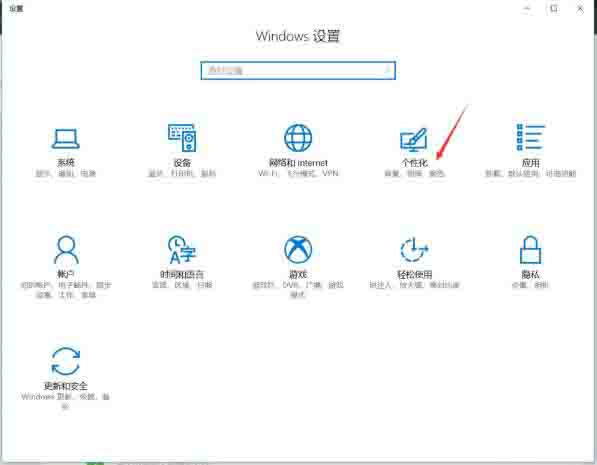The image size is (597, 465).
Task: Open the 系统 (System) laptop icon
Action: tap(65, 138)
